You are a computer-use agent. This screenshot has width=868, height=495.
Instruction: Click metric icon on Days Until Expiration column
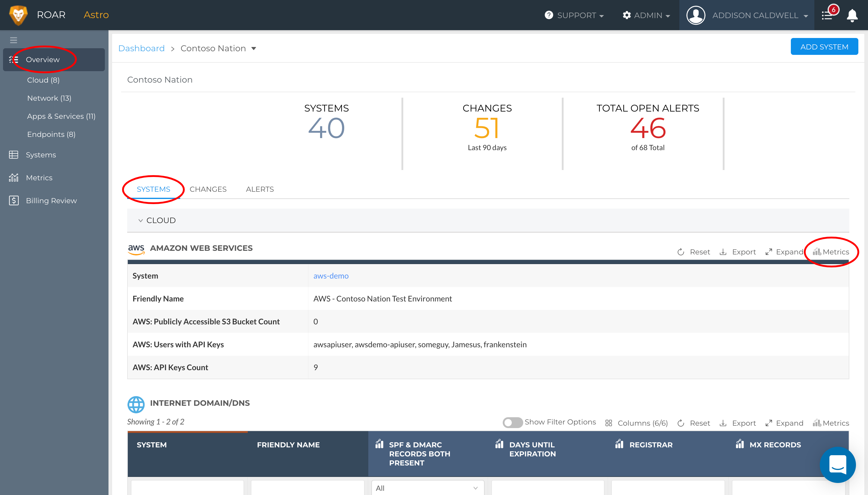tap(499, 444)
